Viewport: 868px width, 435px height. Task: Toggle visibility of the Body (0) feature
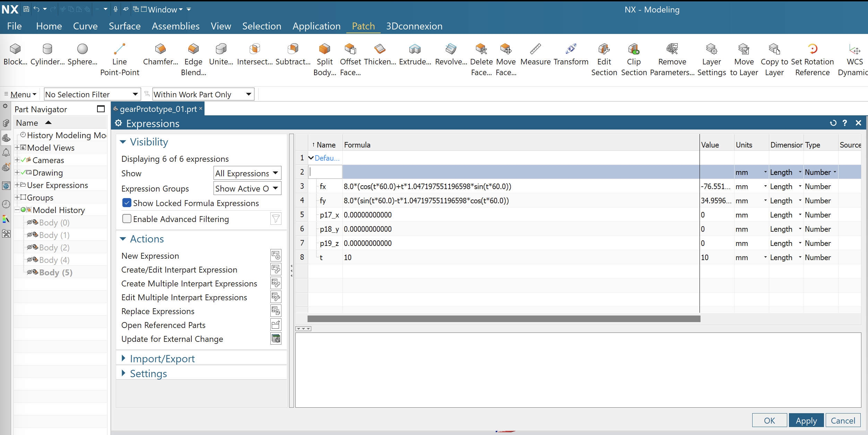click(x=30, y=222)
